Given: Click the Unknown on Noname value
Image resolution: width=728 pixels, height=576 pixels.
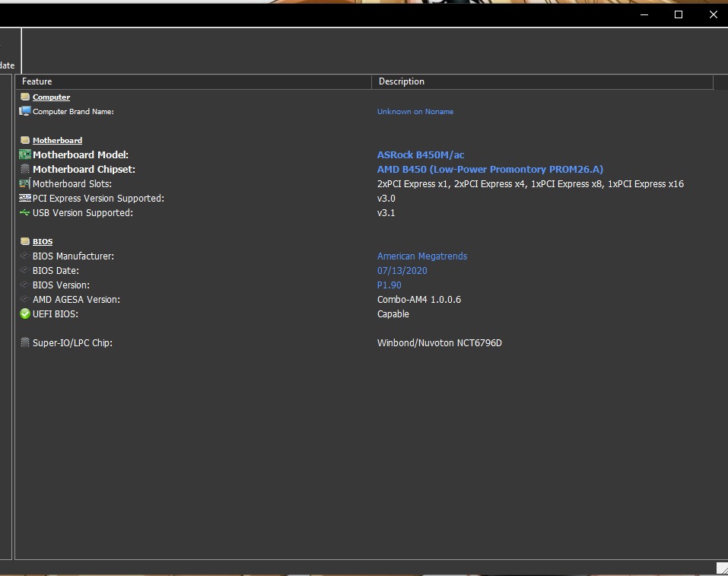Looking at the screenshot, I should point(415,112).
